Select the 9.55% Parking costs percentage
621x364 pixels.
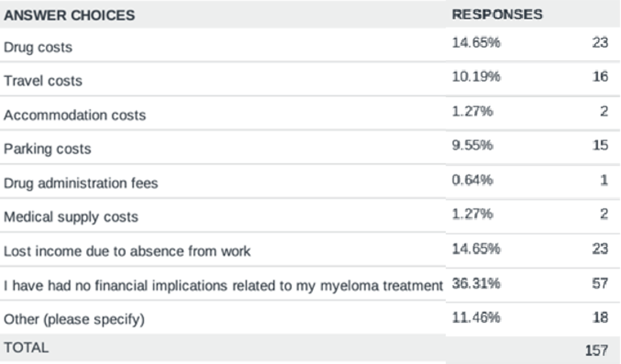[x=472, y=145]
